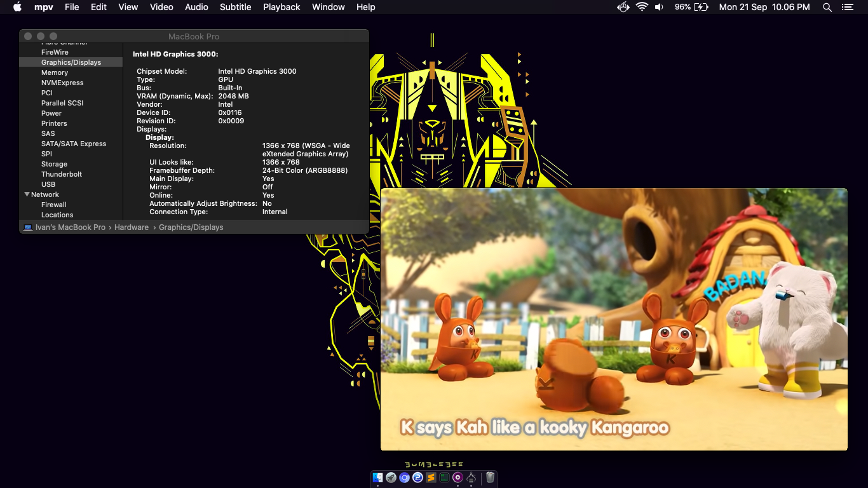Click the Revision ID value '0x0009'
Image resolution: width=868 pixels, height=488 pixels.
click(231, 121)
